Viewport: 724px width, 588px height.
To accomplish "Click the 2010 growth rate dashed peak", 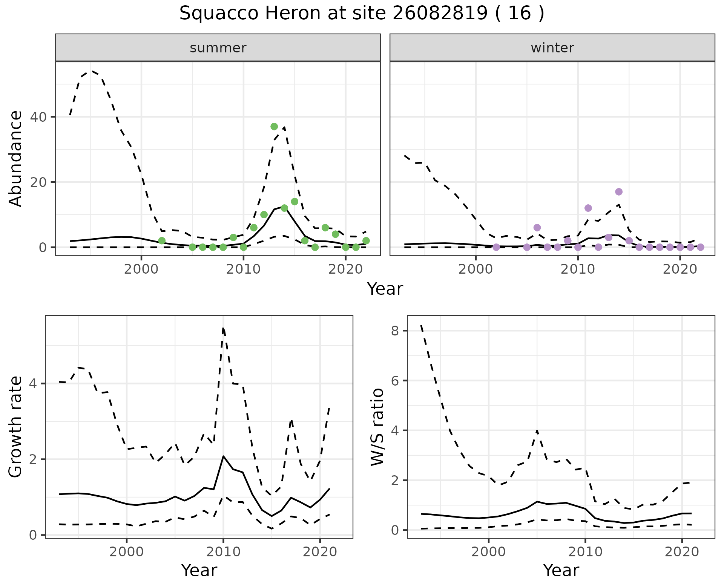I will click(x=223, y=328).
